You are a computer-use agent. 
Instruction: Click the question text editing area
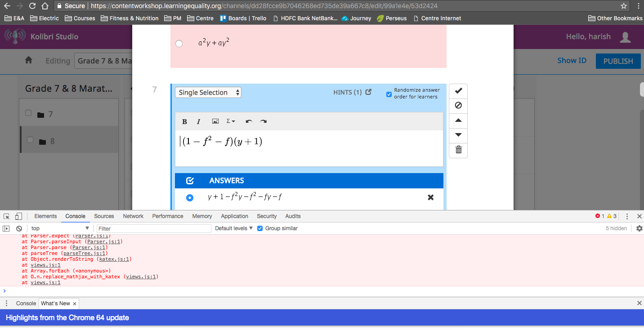tap(309, 148)
